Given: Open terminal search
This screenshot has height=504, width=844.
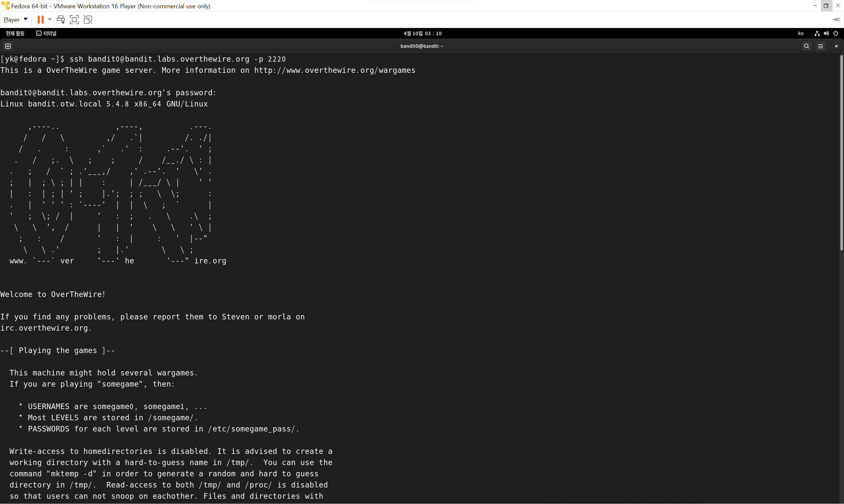Looking at the screenshot, I should [x=806, y=46].
